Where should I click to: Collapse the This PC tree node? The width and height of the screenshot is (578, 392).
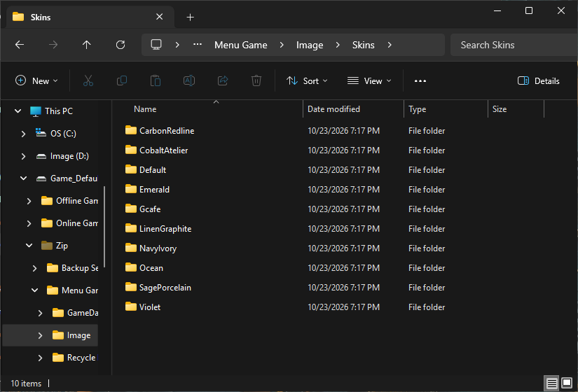[18, 111]
